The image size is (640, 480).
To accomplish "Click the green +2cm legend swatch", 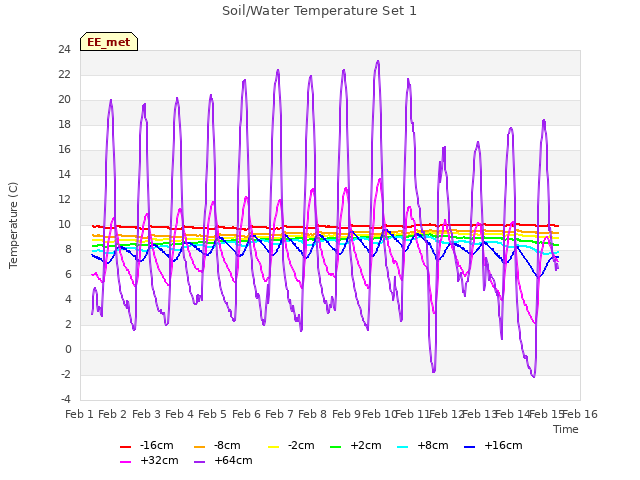I will pyautogui.click(x=336, y=447).
